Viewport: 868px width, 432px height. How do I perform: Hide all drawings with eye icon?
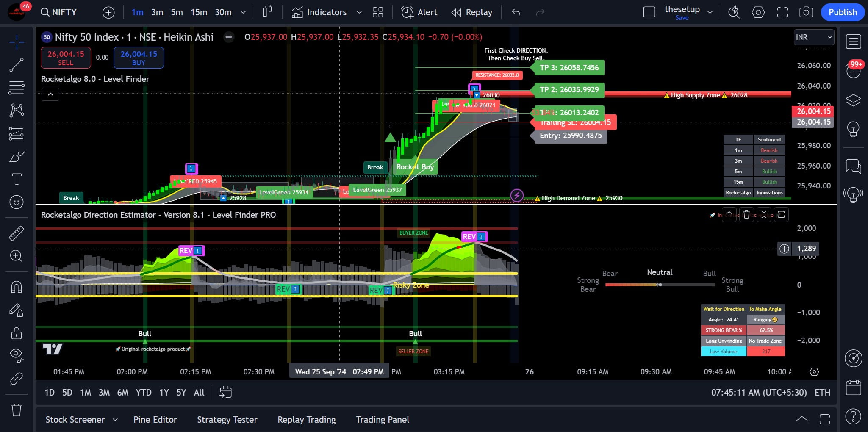(17, 355)
